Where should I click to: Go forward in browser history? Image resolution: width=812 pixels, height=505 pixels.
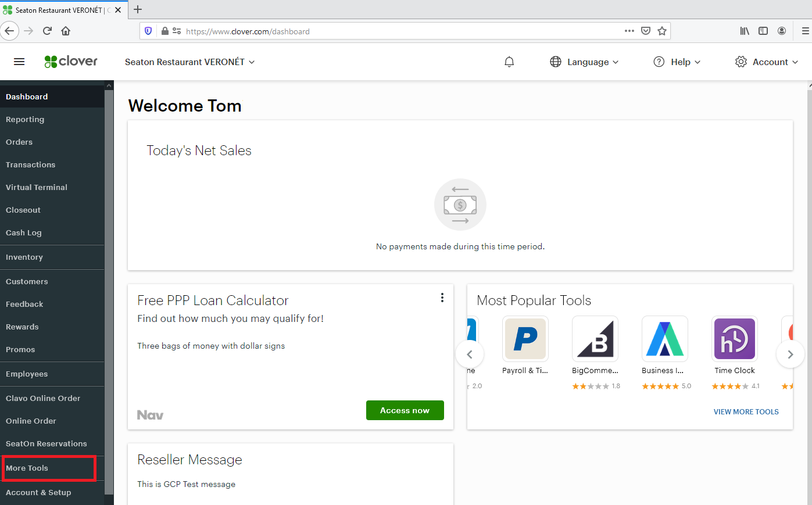pos(28,31)
